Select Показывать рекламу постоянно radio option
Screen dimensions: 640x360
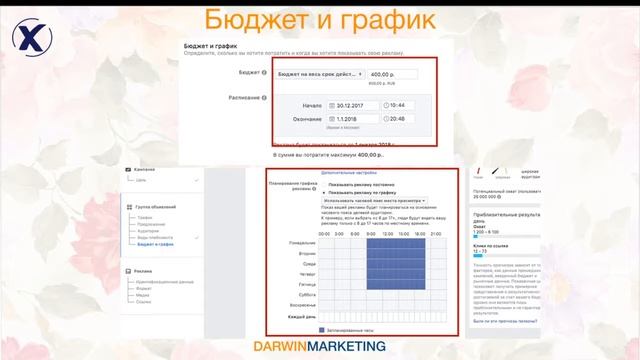pyautogui.click(x=324, y=185)
